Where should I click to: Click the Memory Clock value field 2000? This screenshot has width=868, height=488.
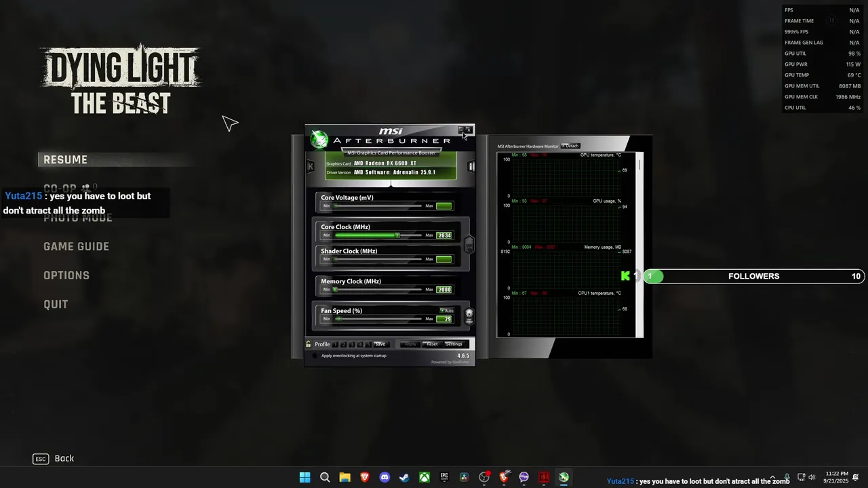(444, 289)
